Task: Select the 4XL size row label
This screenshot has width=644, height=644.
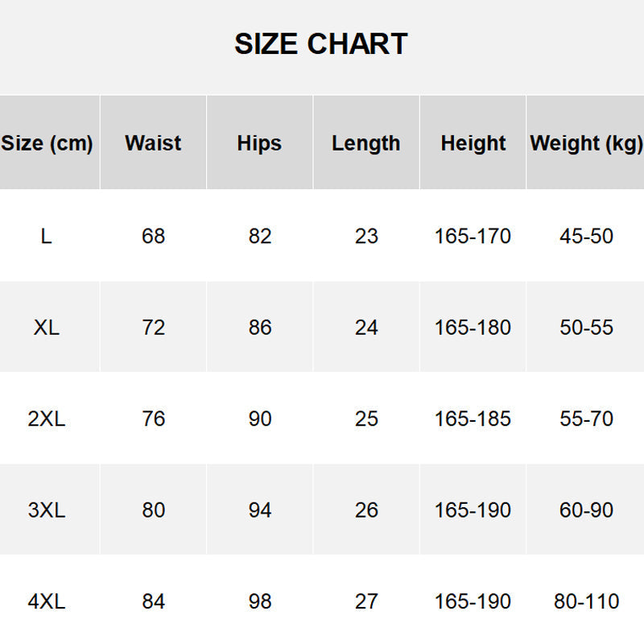Action: (47, 601)
